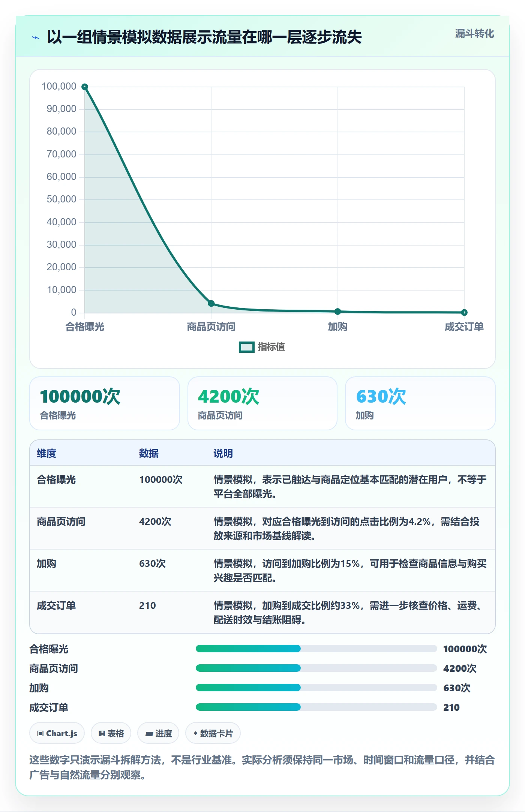
Task: Click the 210 cell in the 成交订单 table row
Action: tap(147, 605)
